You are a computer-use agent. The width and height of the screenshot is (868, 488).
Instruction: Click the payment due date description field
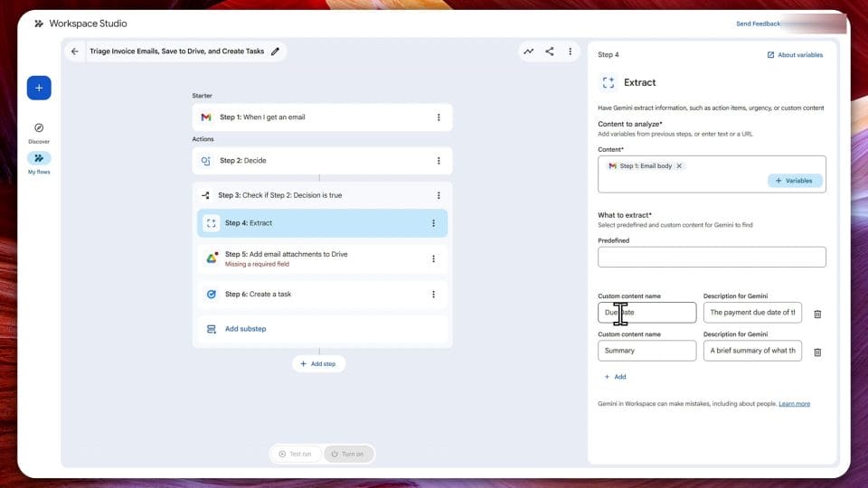(x=752, y=313)
